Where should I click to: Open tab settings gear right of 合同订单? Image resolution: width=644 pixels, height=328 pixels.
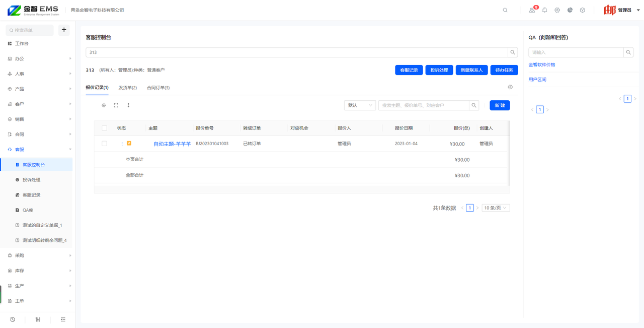pyautogui.click(x=510, y=87)
